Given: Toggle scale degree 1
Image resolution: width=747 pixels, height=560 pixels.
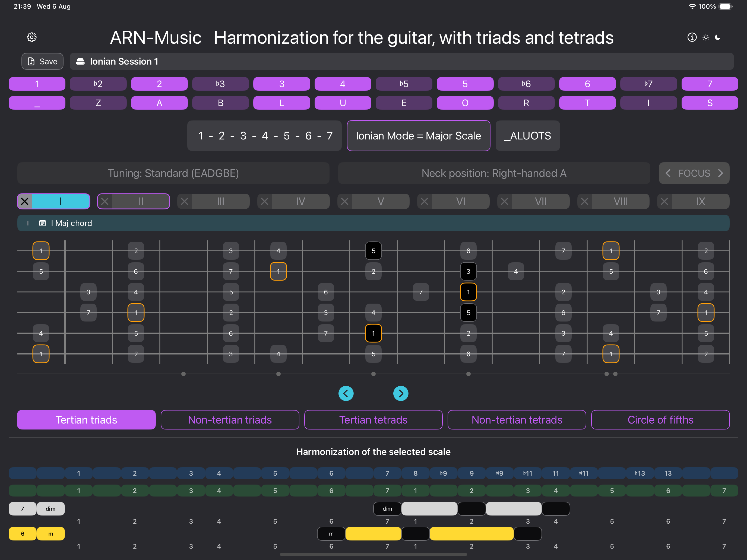Looking at the screenshot, I should (37, 84).
